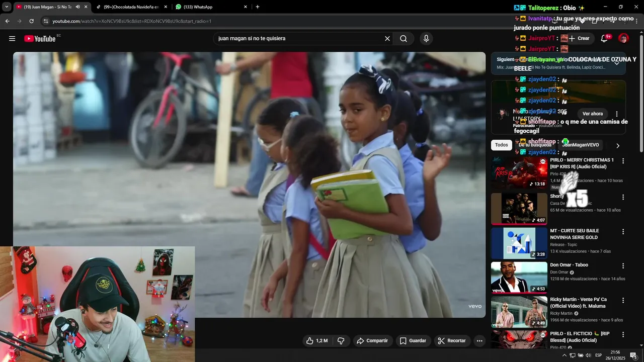Expand the Siguiente mix playlist chevron
This screenshot has height=362, width=644.
pos(617,63)
